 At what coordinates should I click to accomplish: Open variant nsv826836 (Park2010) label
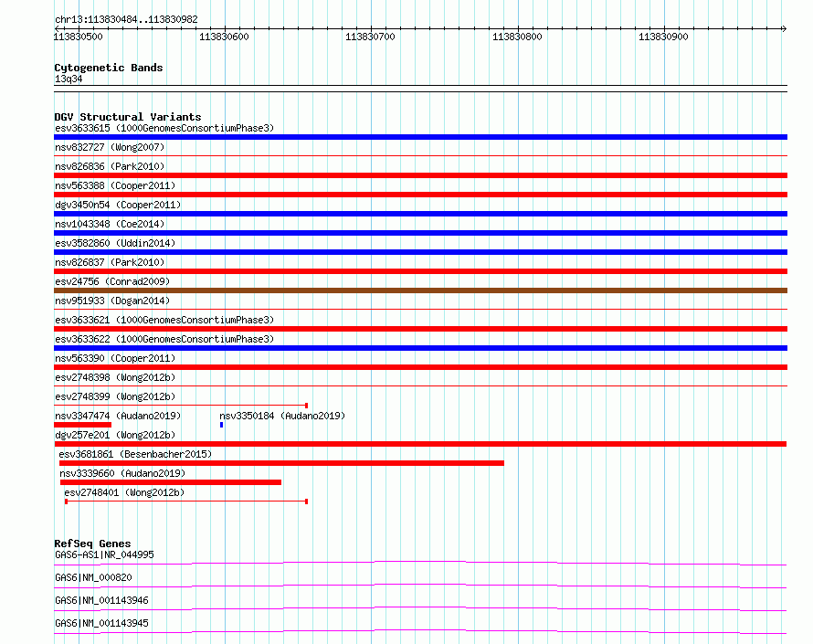pyautogui.click(x=110, y=166)
